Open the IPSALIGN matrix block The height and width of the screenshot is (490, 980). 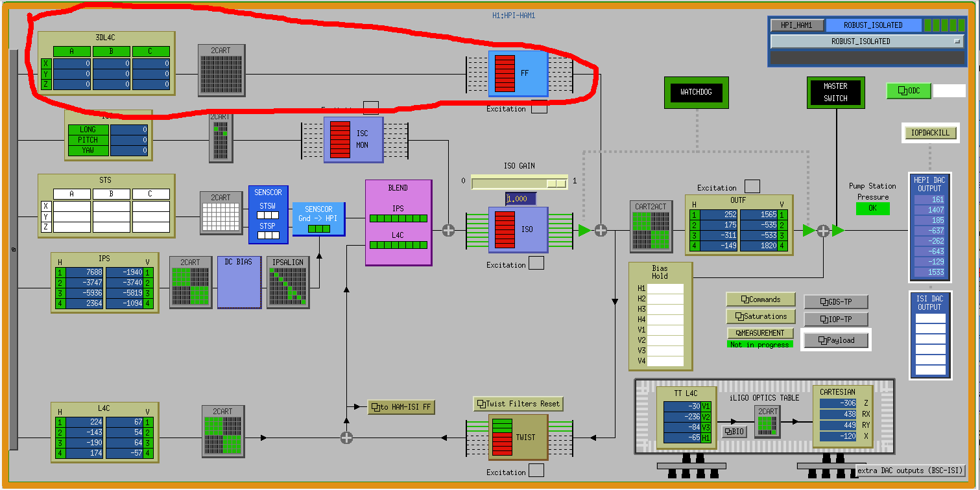[288, 281]
